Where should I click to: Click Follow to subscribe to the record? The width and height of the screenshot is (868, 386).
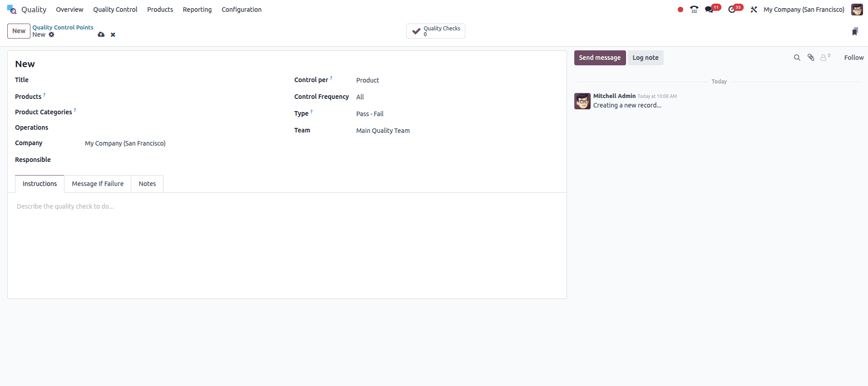coord(853,58)
